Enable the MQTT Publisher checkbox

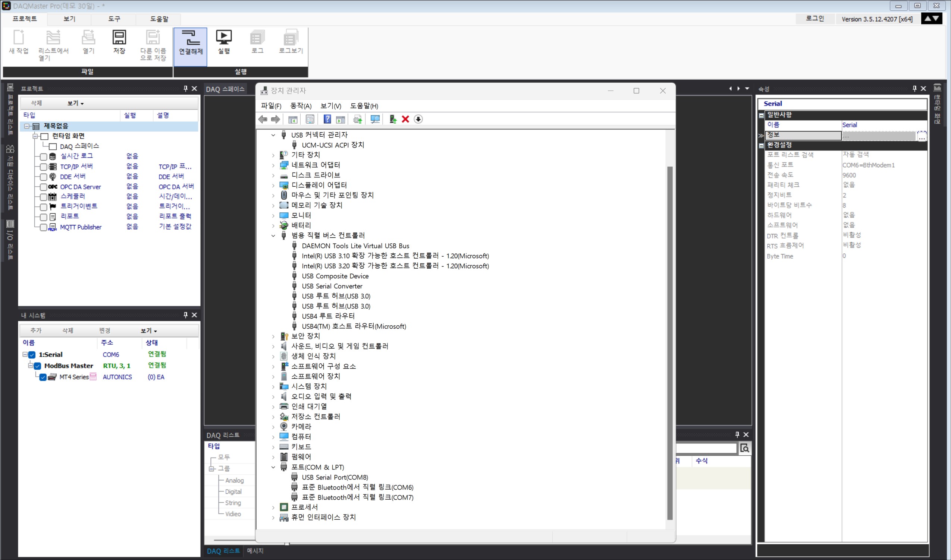43,227
